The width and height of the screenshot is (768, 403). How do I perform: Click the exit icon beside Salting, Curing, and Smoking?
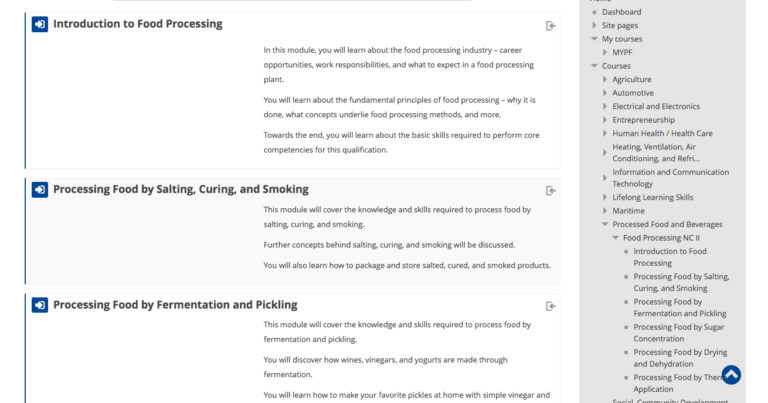[x=551, y=190]
